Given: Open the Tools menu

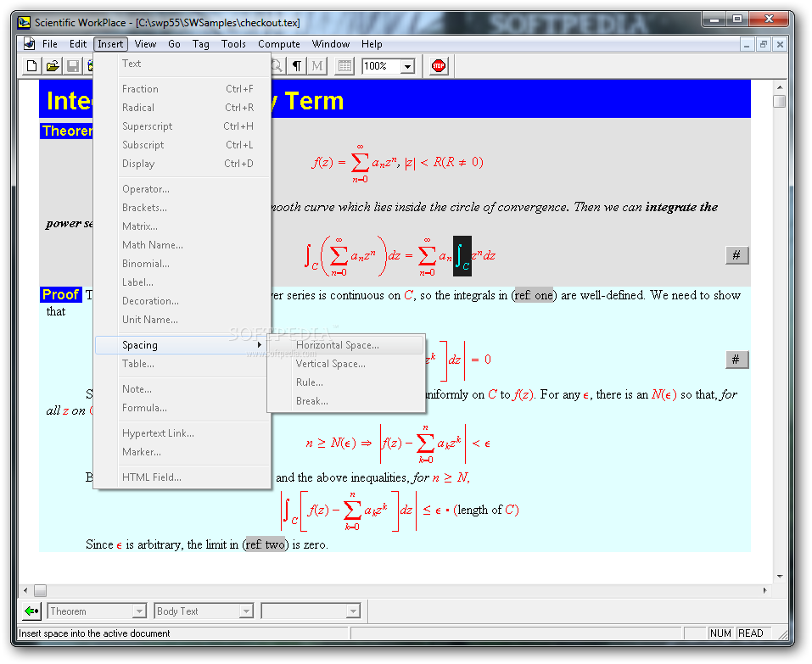Looking at the screenshot, I should (233, 44).
